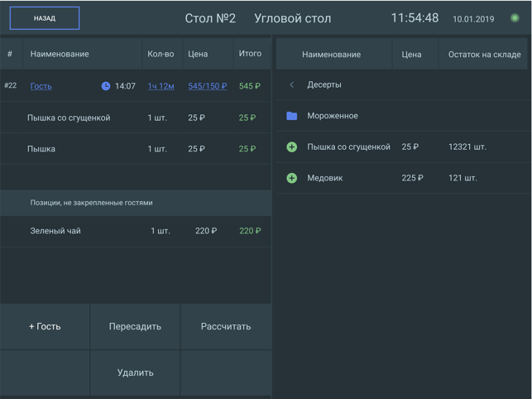Click the 1ч 12м duration link
The image size is (532, 399).
tap(161, 86)
